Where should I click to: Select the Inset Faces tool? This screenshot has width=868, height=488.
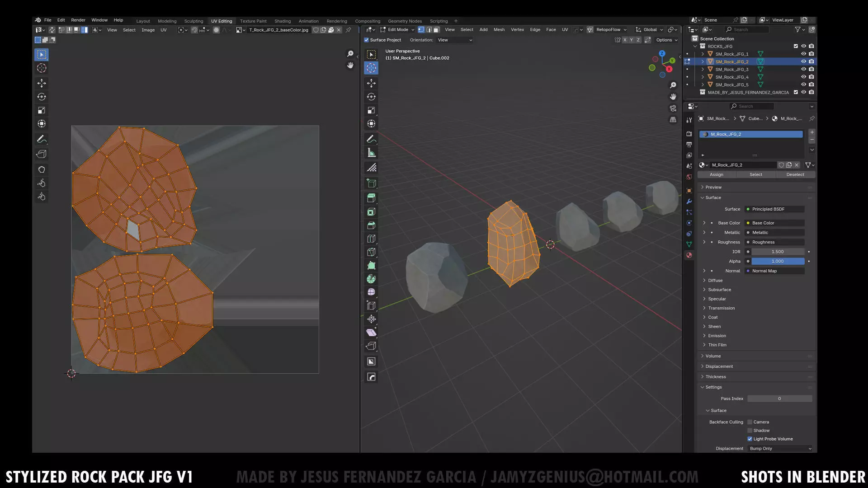pyautogui.click(x=371, y=212)
